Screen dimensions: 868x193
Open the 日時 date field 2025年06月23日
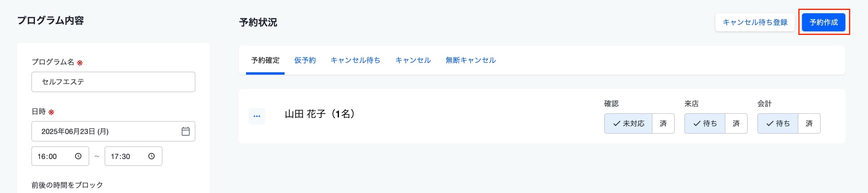pos(113,131)
